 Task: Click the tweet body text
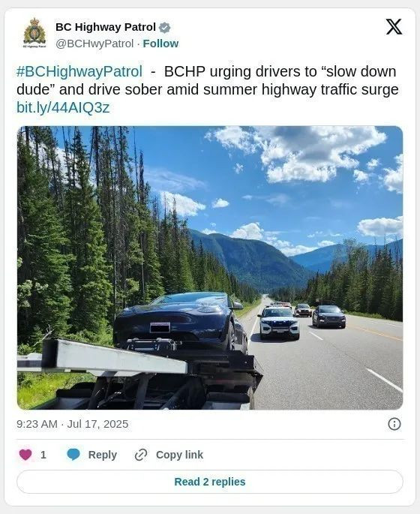pos(208,89)
